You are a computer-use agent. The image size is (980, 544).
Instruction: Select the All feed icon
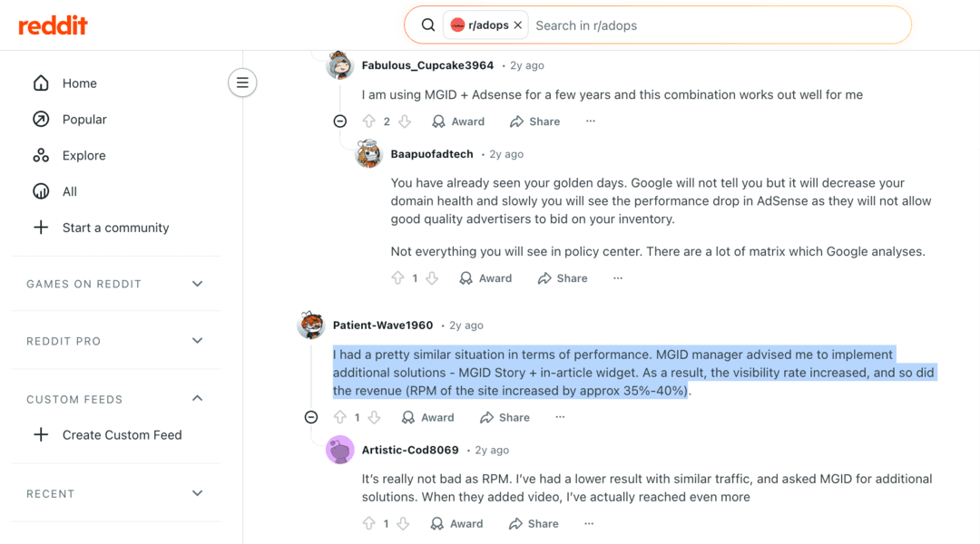point(41,191)
